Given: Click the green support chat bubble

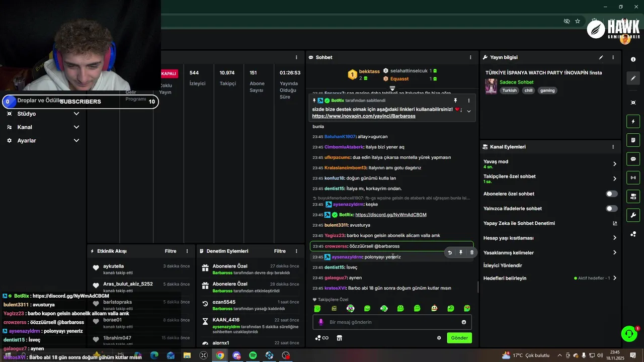Looking at the screenshot, I should coord(629,334).
